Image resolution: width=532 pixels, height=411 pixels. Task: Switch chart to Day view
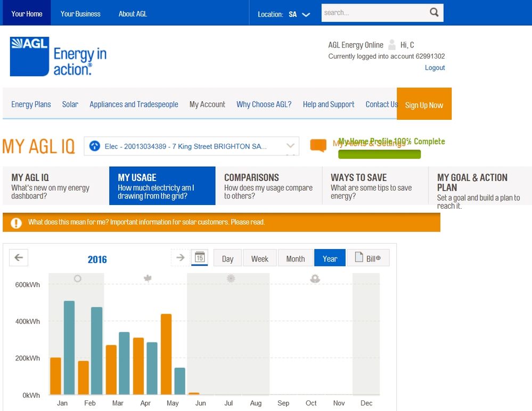click(227, 259)
